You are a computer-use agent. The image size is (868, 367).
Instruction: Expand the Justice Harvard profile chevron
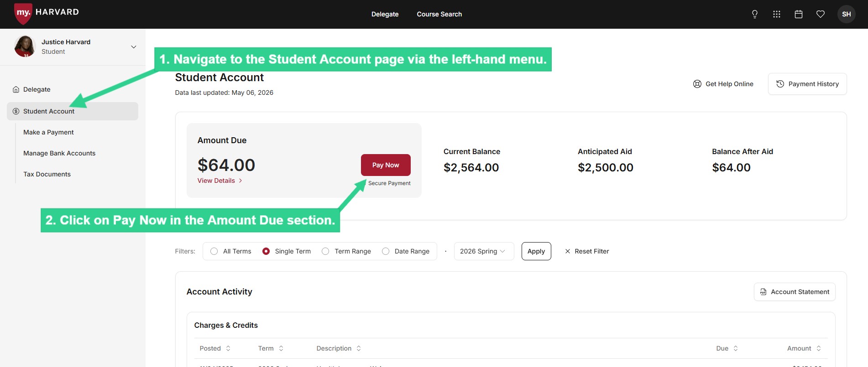(x=134, y=47)
